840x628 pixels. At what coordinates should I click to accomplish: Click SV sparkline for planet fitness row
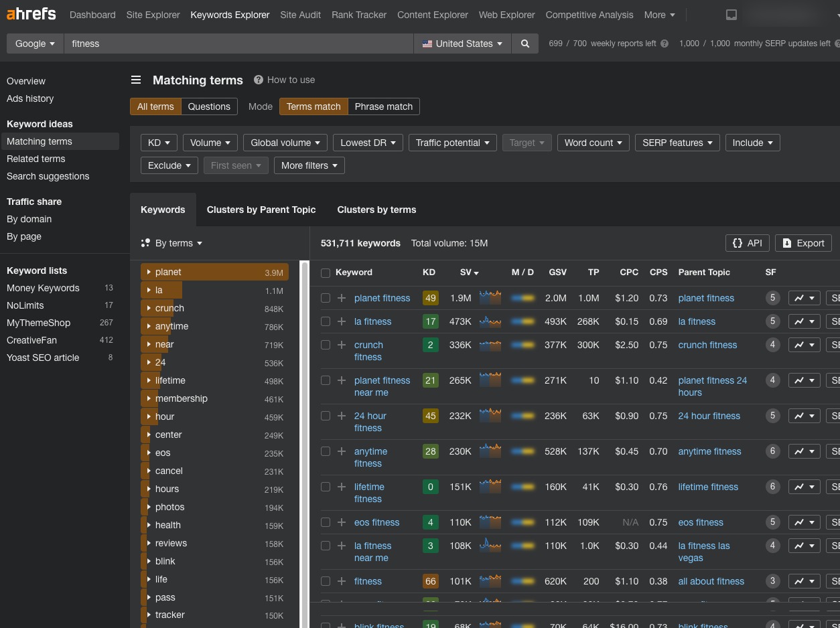point(490,298)
